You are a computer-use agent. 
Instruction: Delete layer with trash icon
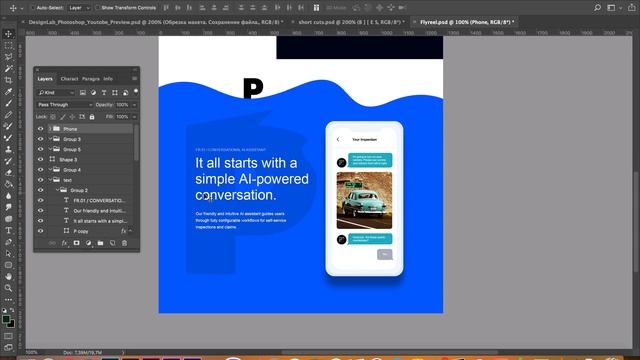(x=124, y=243)
